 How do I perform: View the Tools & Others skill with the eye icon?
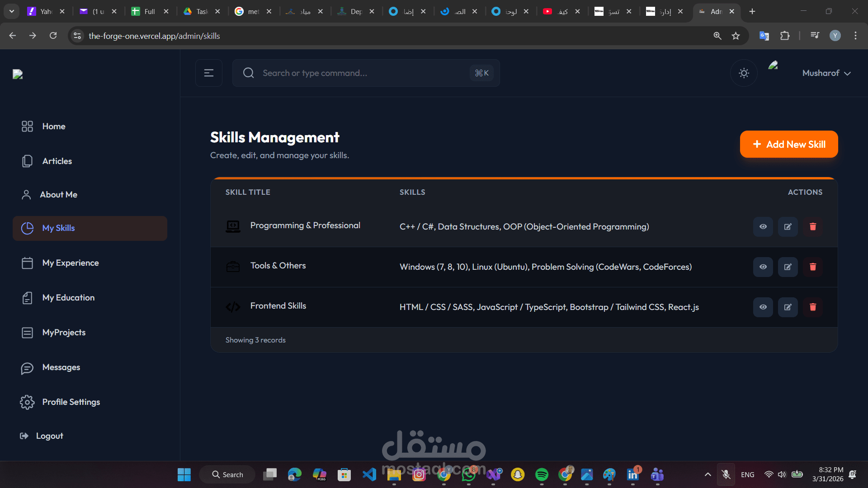point(763,267)
